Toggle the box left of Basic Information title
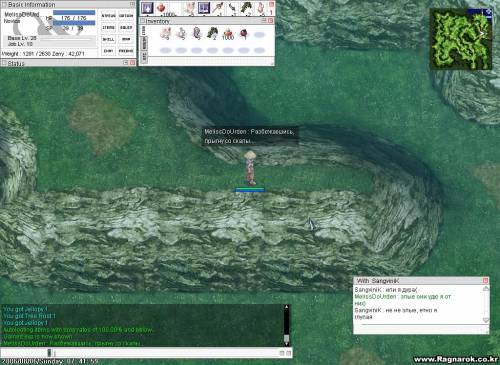 pos(4,5)
